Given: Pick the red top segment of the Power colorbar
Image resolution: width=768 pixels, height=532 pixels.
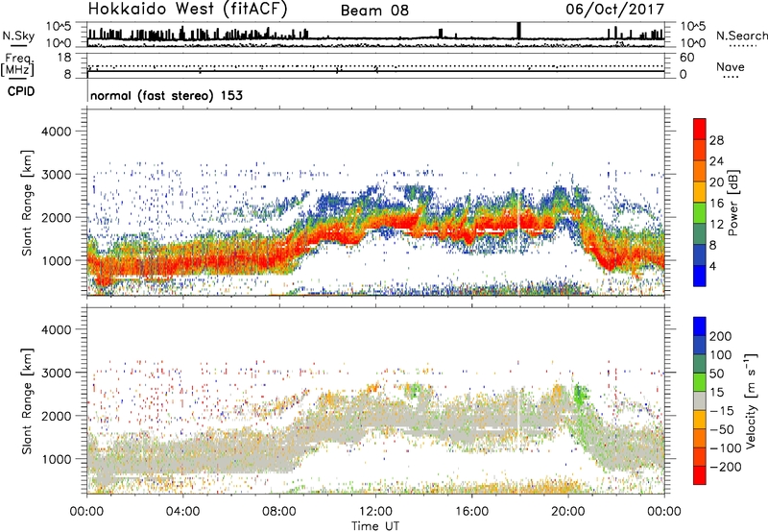Looking at the screenshot, I should (x=700, y=129).
